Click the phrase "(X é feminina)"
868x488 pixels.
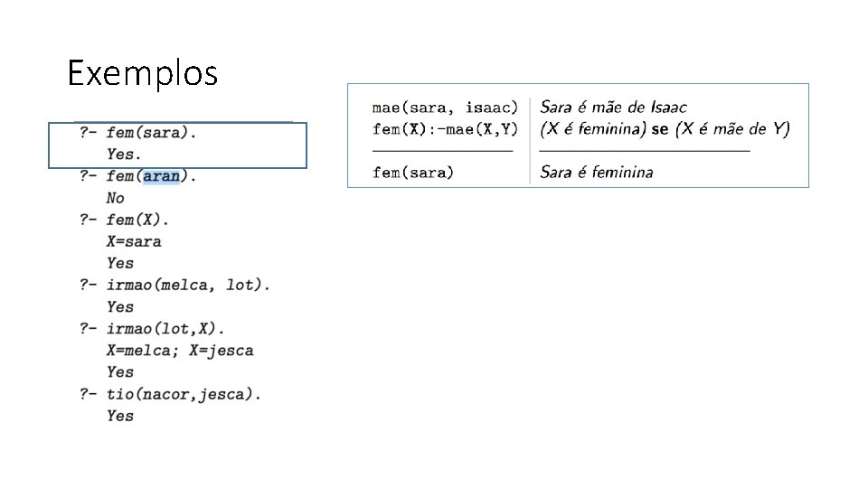pos(593,129)
